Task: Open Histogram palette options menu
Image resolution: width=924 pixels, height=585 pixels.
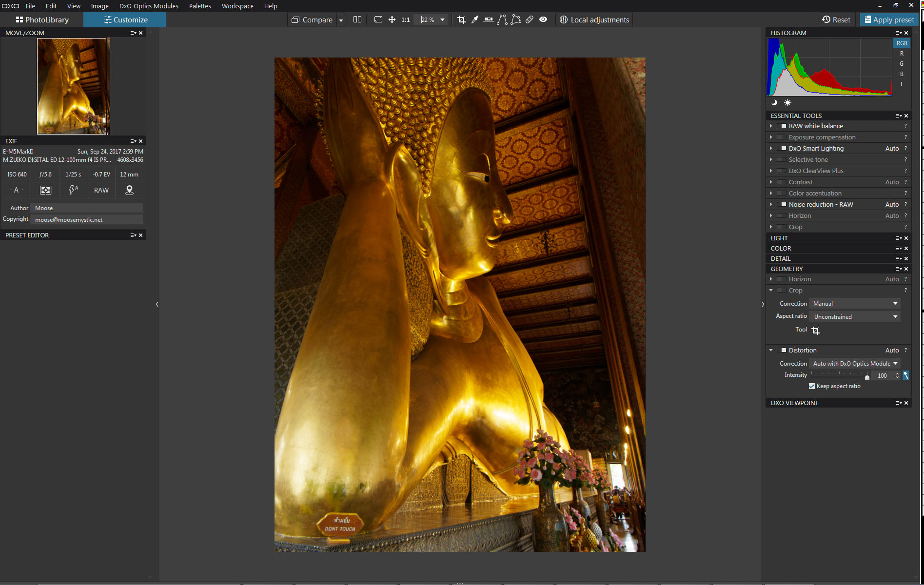Action: click(899, 33)
